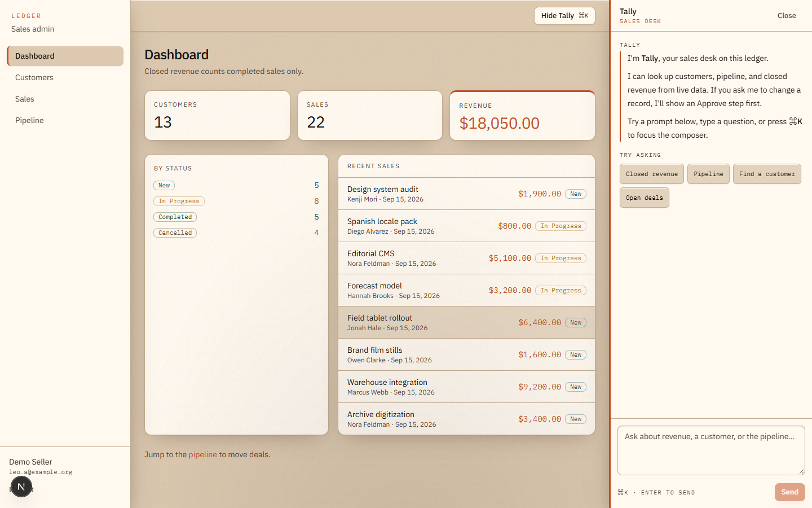812x508 pixels.
Task: Click the Send button
Action: click(789, 492)
